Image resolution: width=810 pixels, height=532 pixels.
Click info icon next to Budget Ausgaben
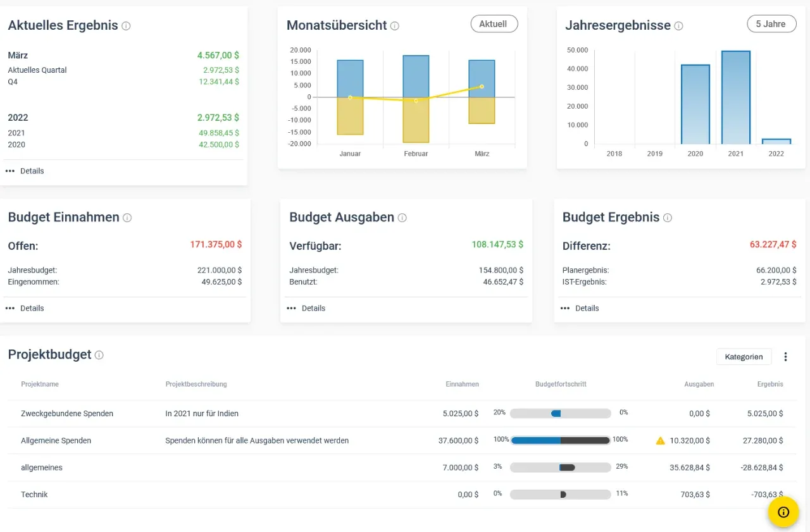point(402,218)
